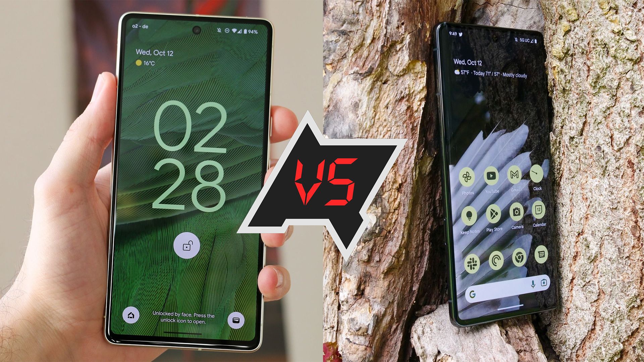The image size is (644, 362).
Task: Tap the lock screen unlock icon
Action: (185, 245)
